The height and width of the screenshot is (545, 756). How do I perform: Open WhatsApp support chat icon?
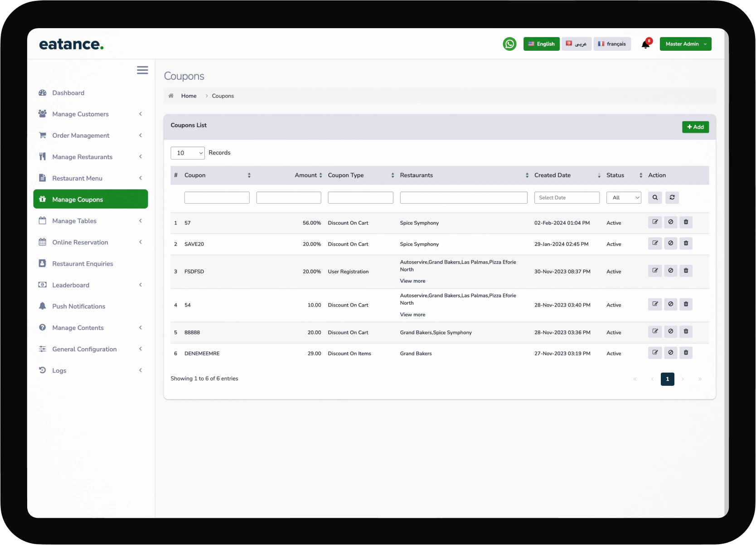[509, 44]
